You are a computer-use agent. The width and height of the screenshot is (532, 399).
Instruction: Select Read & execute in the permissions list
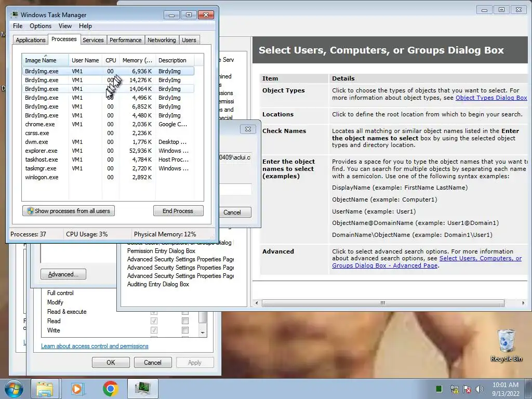67,312
